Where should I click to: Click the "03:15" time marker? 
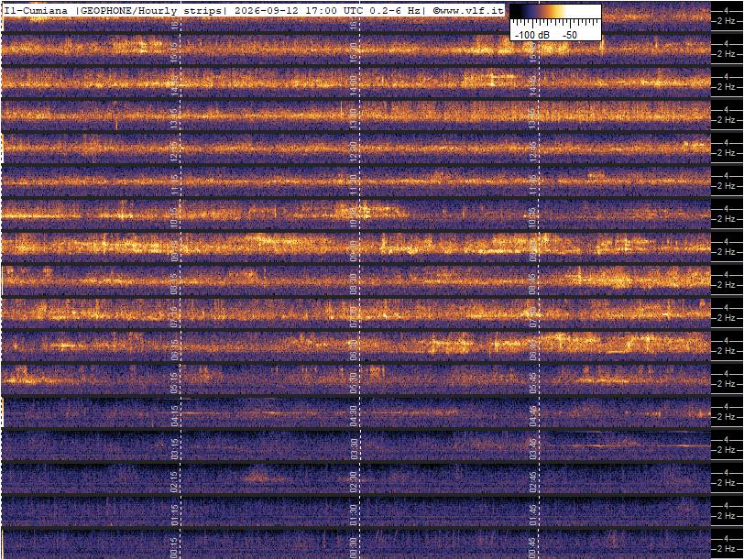pyautogui.click(x=175, y=449)
